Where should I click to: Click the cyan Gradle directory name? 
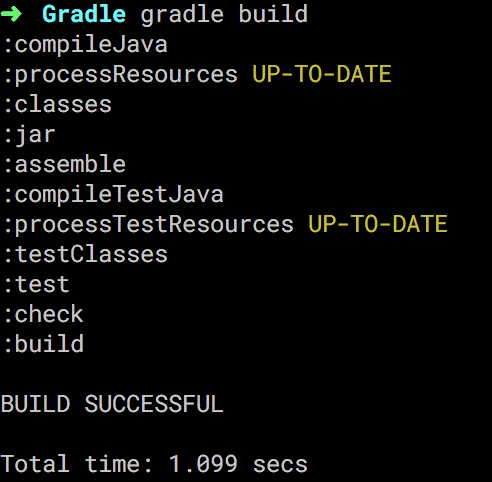click(x=84, y=14)
